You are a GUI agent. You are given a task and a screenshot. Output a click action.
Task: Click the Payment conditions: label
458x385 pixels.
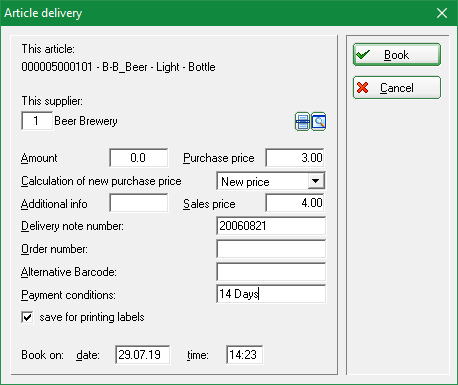click(x=68, y=295)
